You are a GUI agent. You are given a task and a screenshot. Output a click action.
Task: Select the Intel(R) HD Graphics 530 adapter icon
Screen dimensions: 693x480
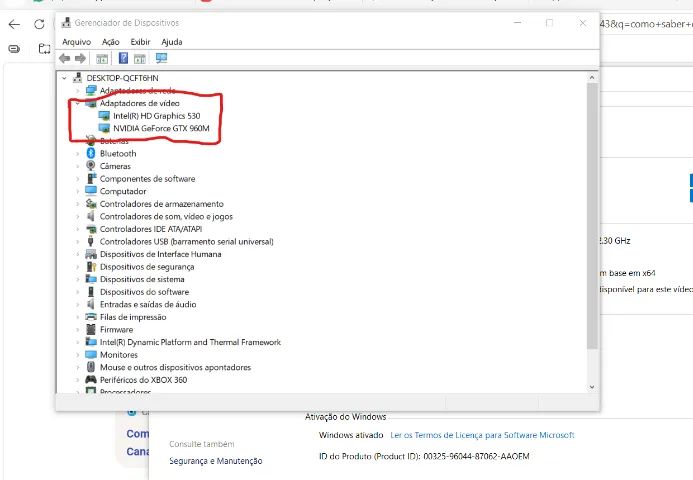pos(104,116)
